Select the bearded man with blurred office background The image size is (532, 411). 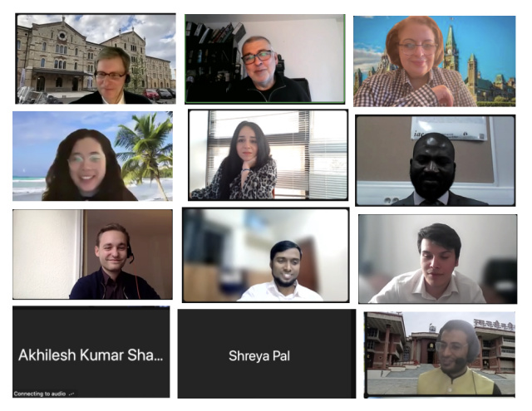coord(266,255)
